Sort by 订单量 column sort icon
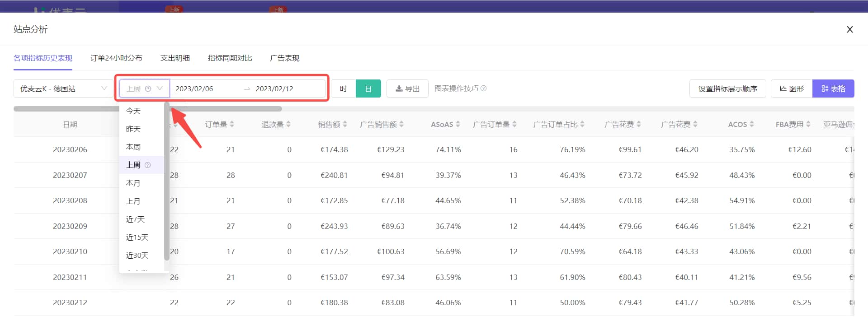Image resolution: width=868 pixels, height=326 pixels. click(232, 124)
